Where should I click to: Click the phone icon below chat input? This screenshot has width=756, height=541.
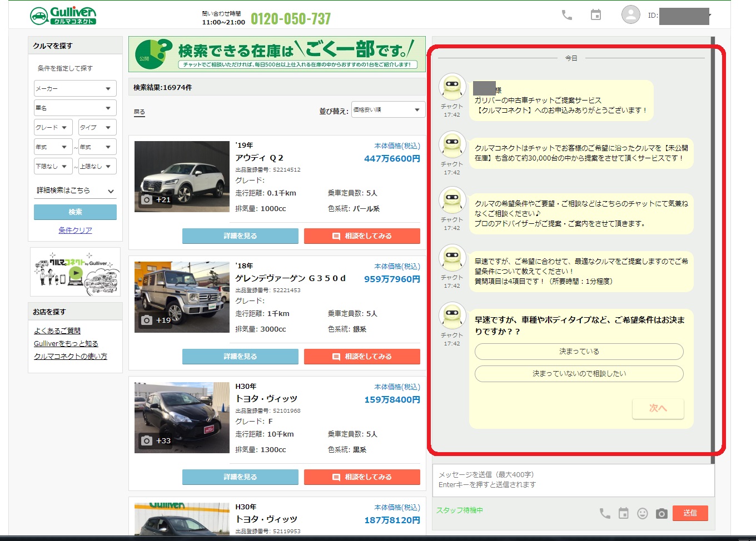tap(605, 514)
